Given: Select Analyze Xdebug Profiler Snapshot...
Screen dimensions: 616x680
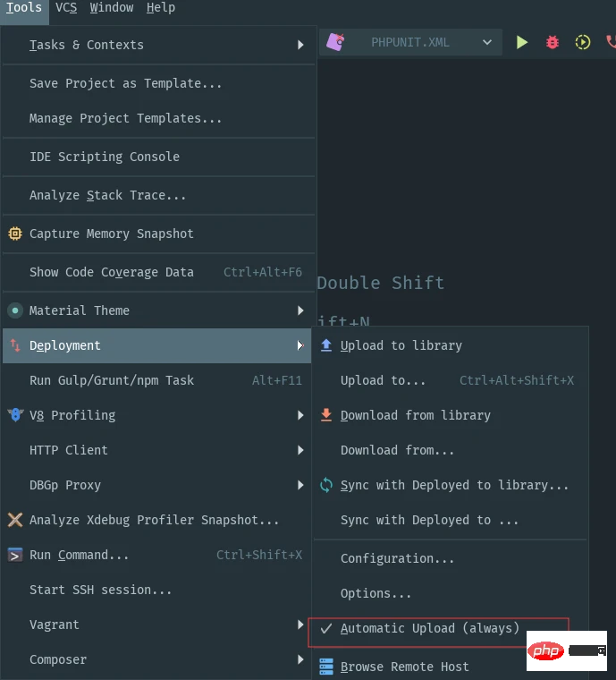Looking at the screenshot, I should click(156, 520).
